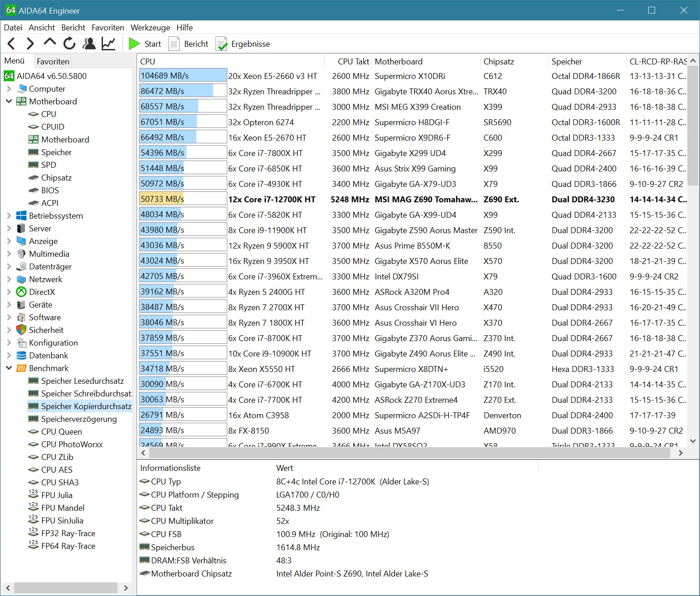Click the Computer tree icon
The height and width of the screenshot is (596, 700).
(21, 88)
